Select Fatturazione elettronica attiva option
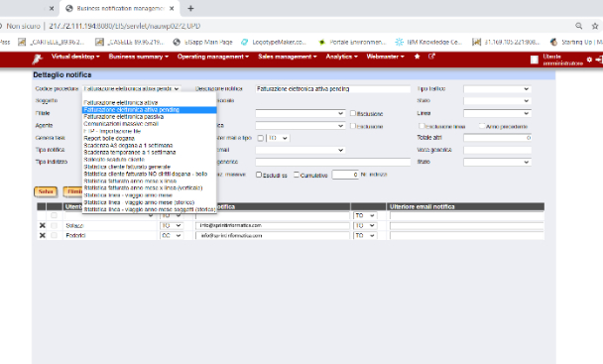The image size is (603, 364). [149, 103]
